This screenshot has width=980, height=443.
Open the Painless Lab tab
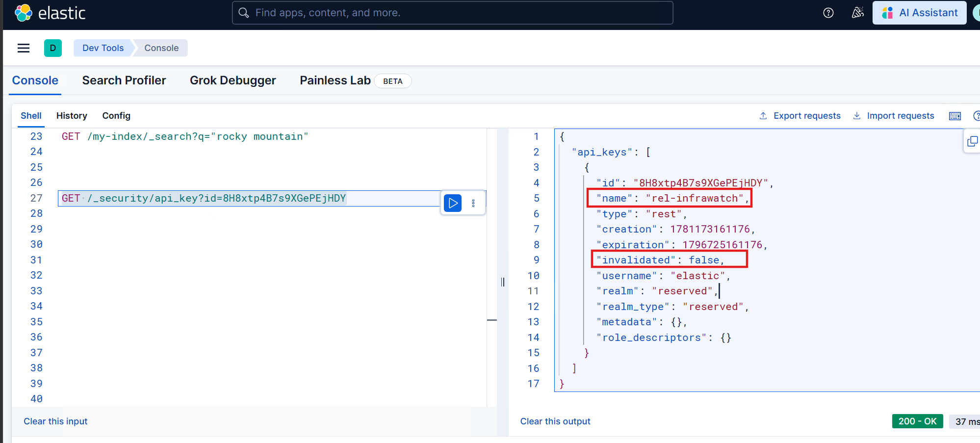coord(335,80)
